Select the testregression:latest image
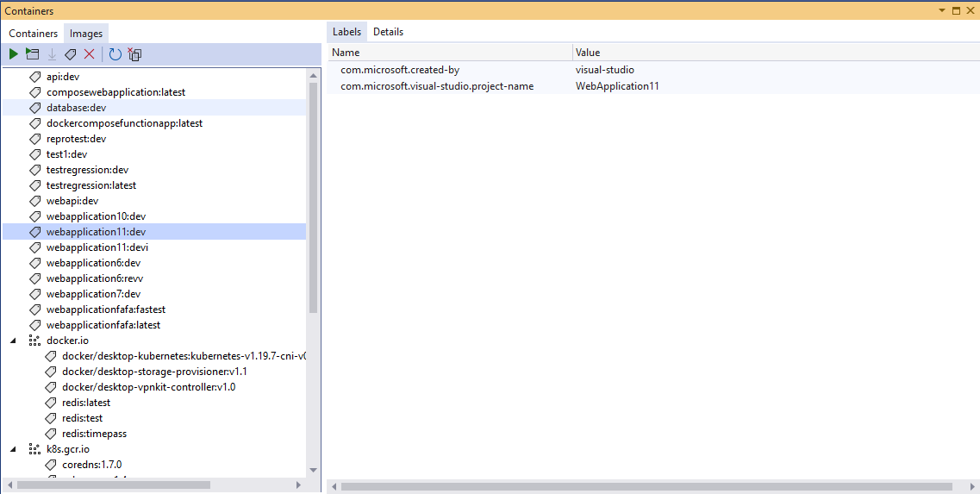 point(91,185)
